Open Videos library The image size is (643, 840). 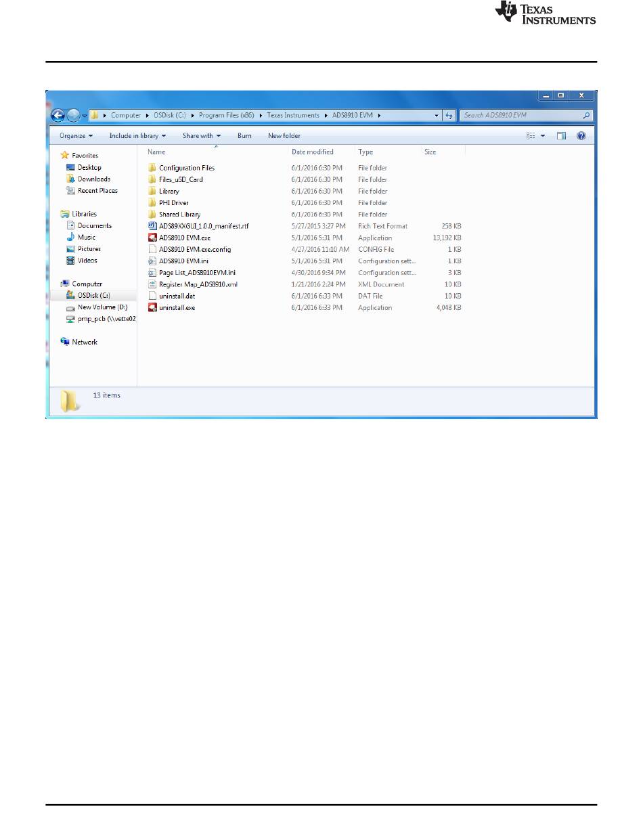coord(87,261)
